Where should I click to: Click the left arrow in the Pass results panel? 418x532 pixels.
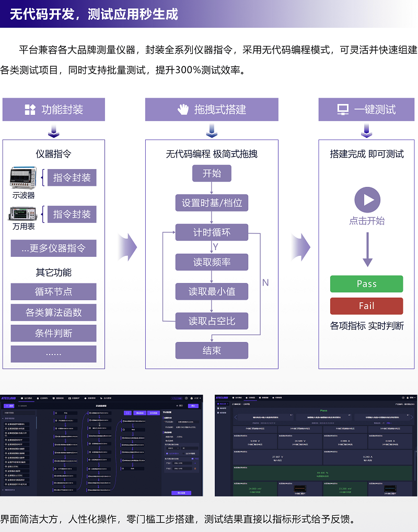[235, 417]
